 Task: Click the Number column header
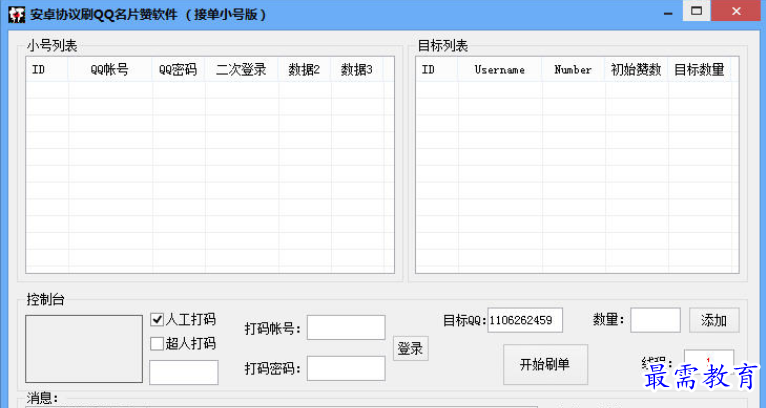pos(574,69)
